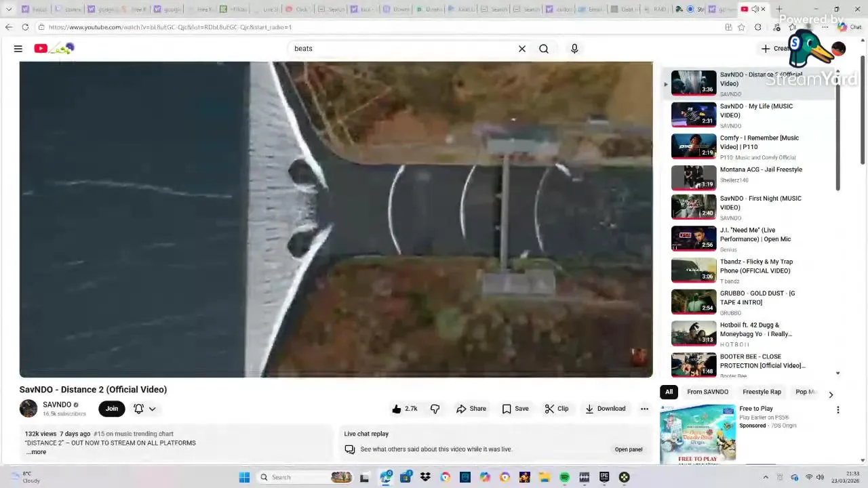Select the All filter chip
The image size is (868, 488).
point(669,392)
